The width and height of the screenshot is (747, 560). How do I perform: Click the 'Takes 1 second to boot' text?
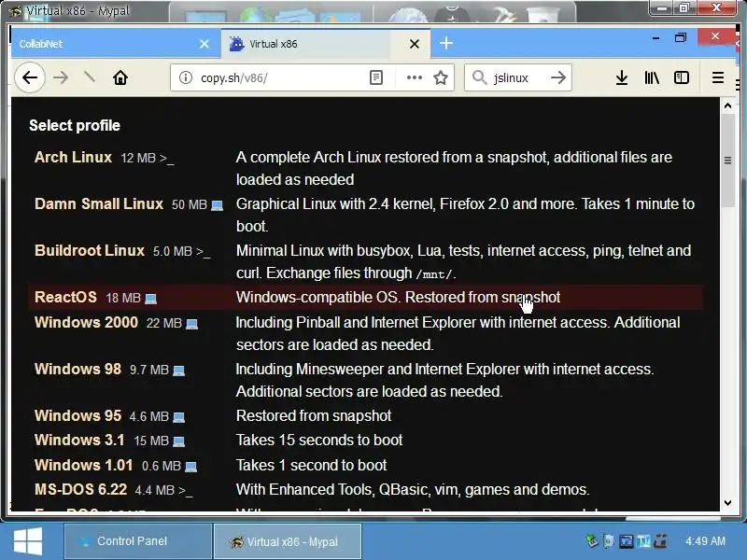(x=311, y=465)
